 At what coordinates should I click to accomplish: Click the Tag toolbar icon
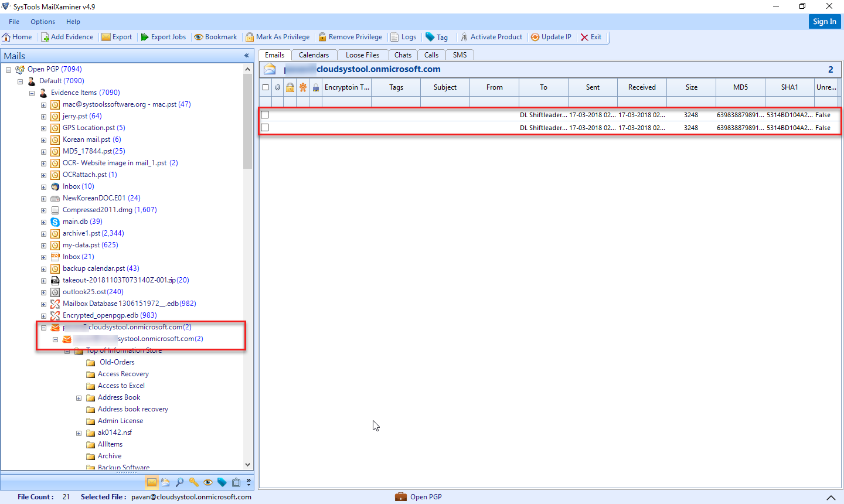pyautogui.click(x=437, y=36)
